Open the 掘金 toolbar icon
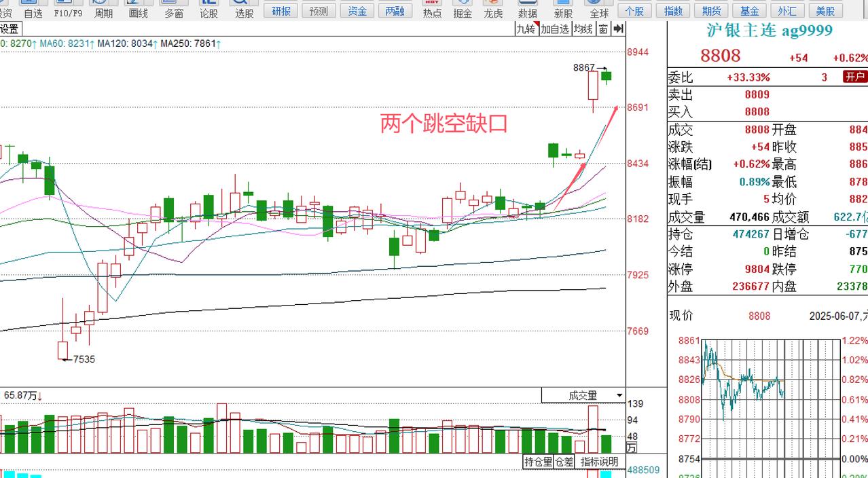The height and width of the screenshot is (478, 868). pos(463,9)
